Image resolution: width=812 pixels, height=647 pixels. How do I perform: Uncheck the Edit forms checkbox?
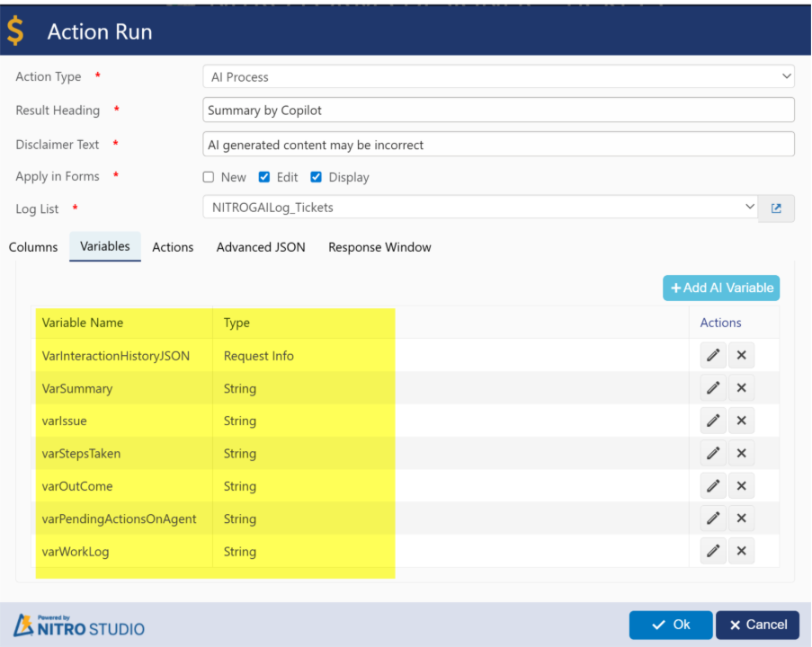coord(264,177)
